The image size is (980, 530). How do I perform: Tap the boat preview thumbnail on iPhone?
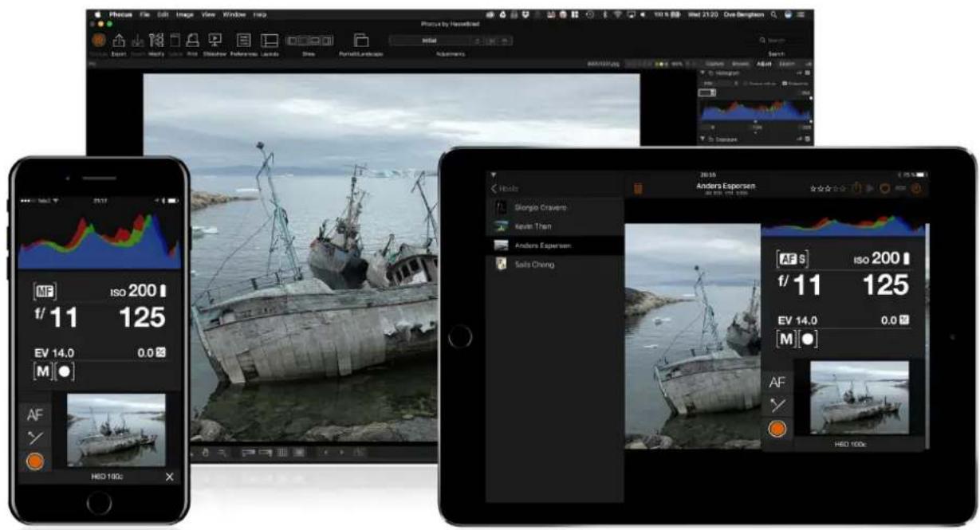click(x=116, y=430)
